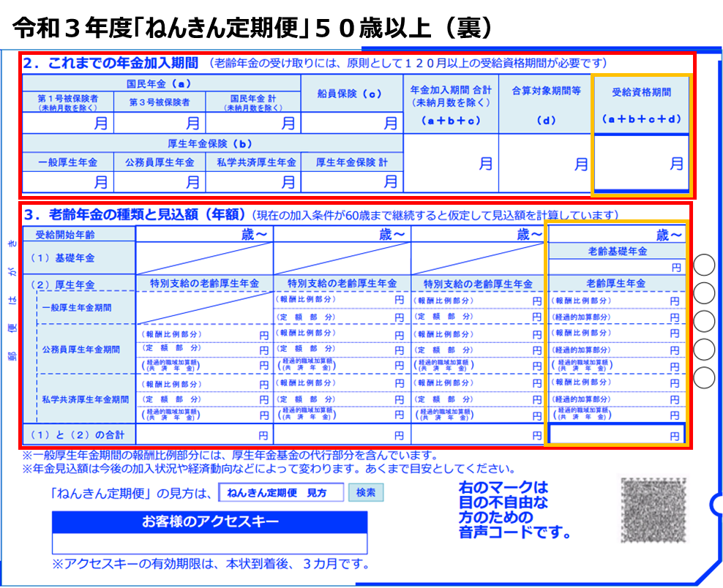Click the ねんきん定期便 見方 search box
This screenshot has width=723, height=588.
pos(281,493)
